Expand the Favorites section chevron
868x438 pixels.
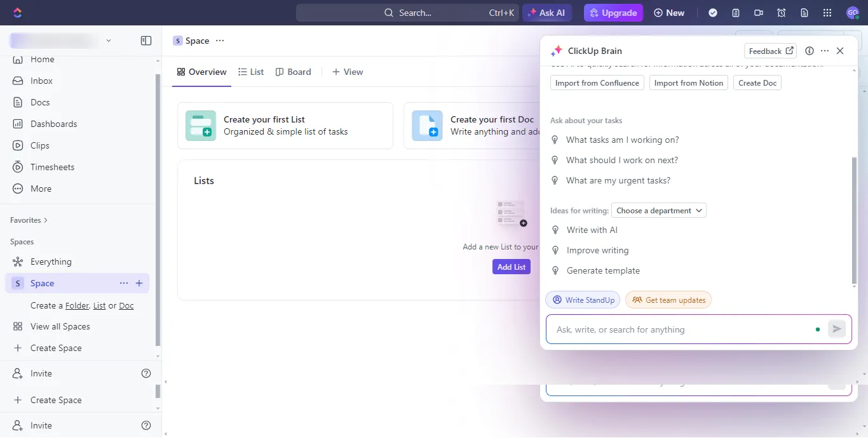(x=46, y=220)
